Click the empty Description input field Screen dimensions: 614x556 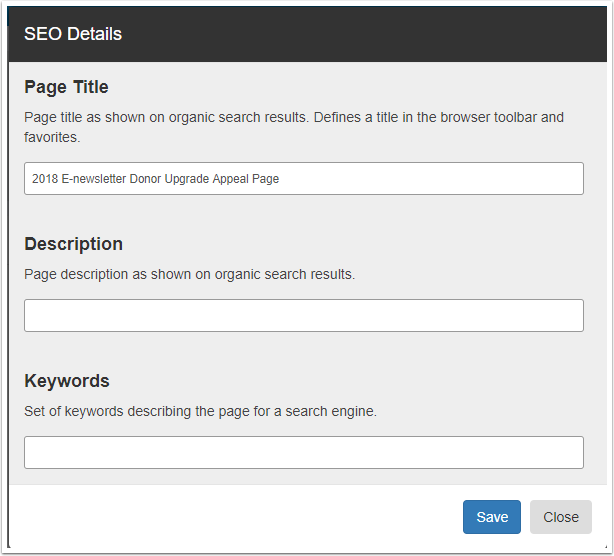pyautogui.click(x=304, y=316)
